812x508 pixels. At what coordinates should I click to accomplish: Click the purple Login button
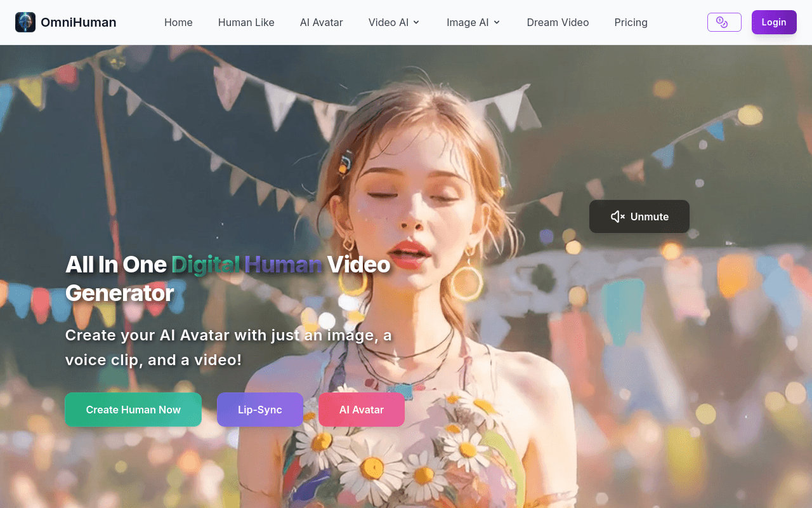pos(774,22)
